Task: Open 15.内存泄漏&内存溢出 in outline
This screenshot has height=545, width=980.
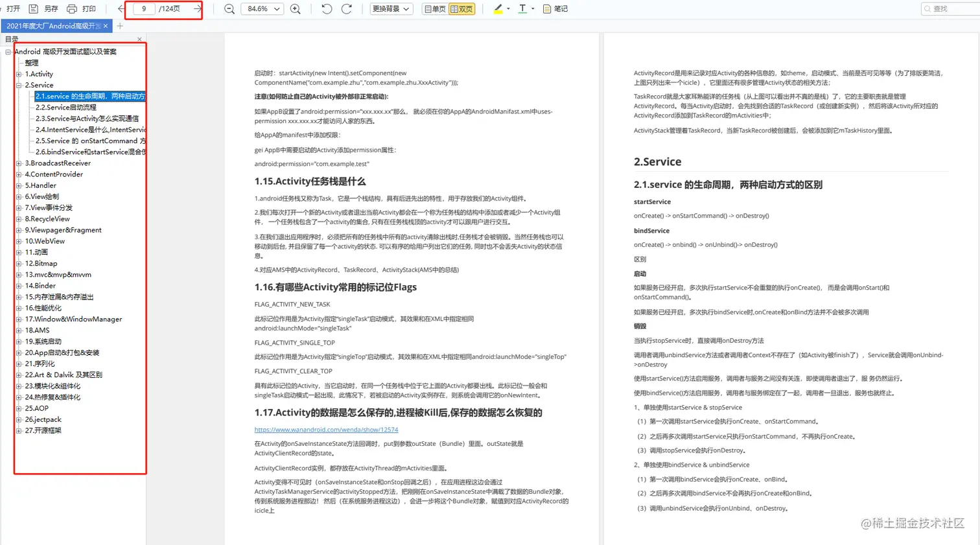Action: (x=59, y=297)
